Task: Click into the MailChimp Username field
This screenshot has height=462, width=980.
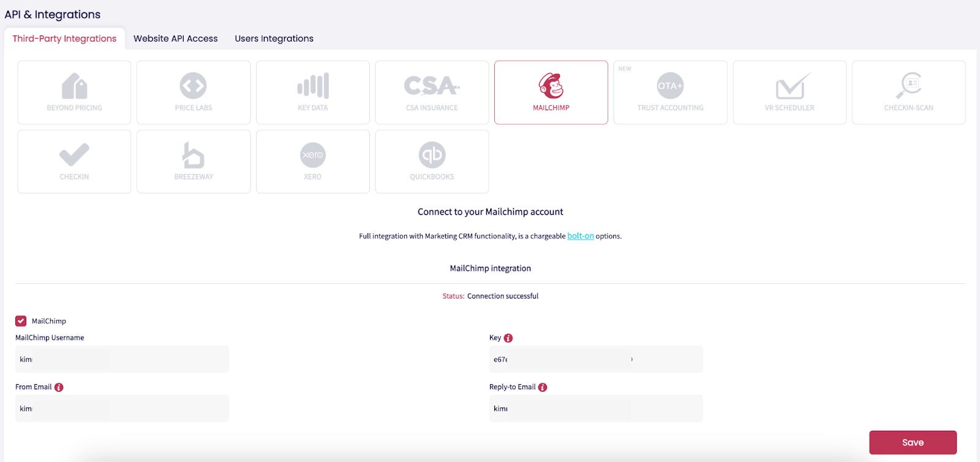Action: coord(122,359)
